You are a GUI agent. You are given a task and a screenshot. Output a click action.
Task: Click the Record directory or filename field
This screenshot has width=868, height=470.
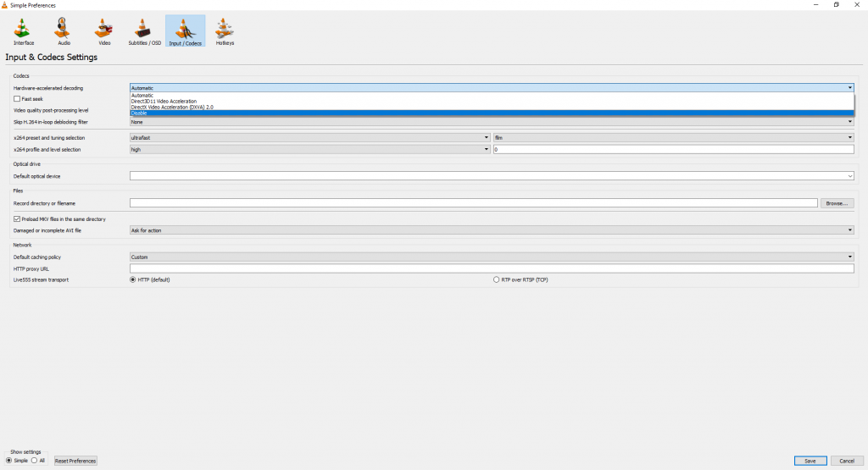click(x=473, y=203)
